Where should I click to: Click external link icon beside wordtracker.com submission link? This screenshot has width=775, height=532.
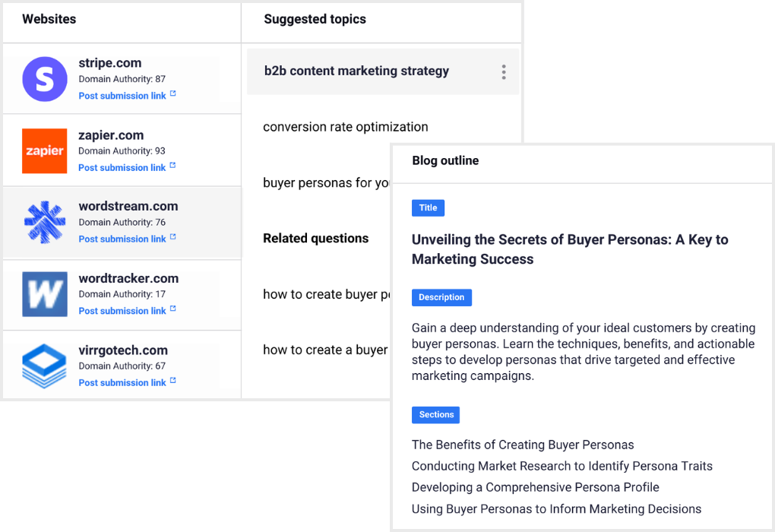coord(173,309)
